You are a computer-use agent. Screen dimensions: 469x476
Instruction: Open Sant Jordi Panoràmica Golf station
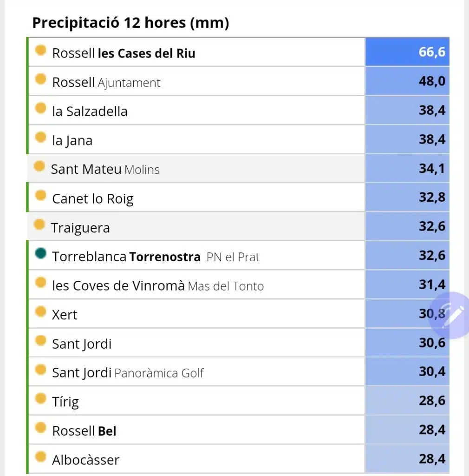click(196, 372)
